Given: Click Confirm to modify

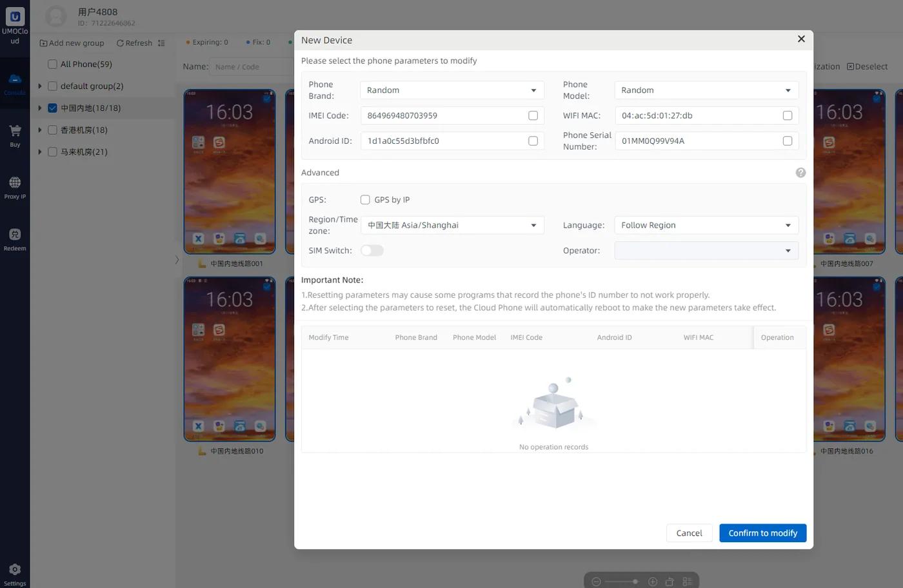Looking at the screenshot, I should point(763,533).
